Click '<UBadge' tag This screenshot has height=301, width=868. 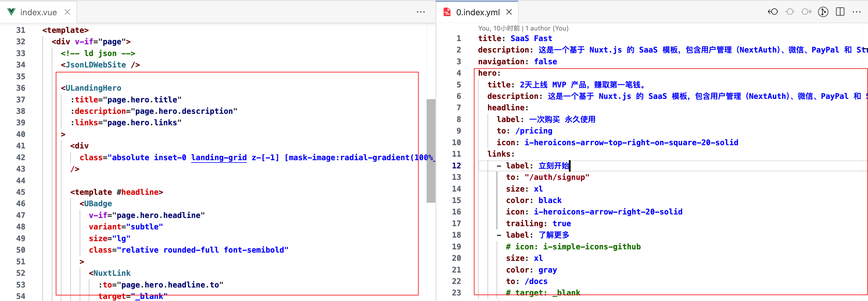tap(96, 204)
